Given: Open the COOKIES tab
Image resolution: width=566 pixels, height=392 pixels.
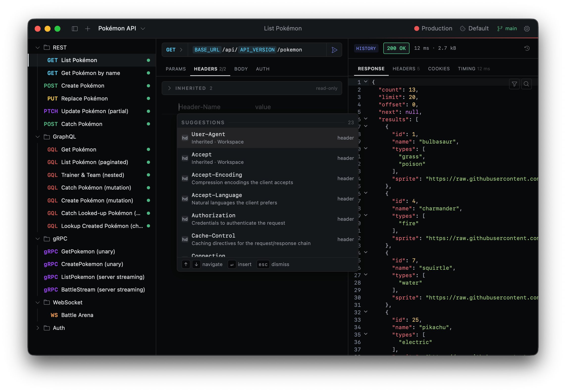Looking at the screenshot, I should tap(439, 69).
